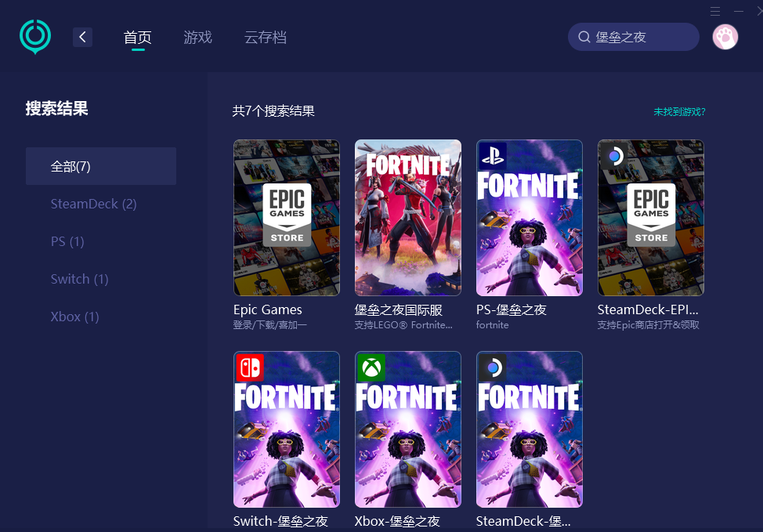Switch to the 云存档 tab
This screenshot has height=532, width=763.
point(266,38)
